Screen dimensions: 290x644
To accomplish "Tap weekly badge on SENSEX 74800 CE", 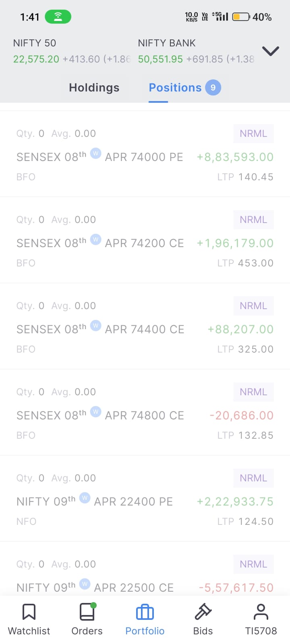I will pos(95,412).
